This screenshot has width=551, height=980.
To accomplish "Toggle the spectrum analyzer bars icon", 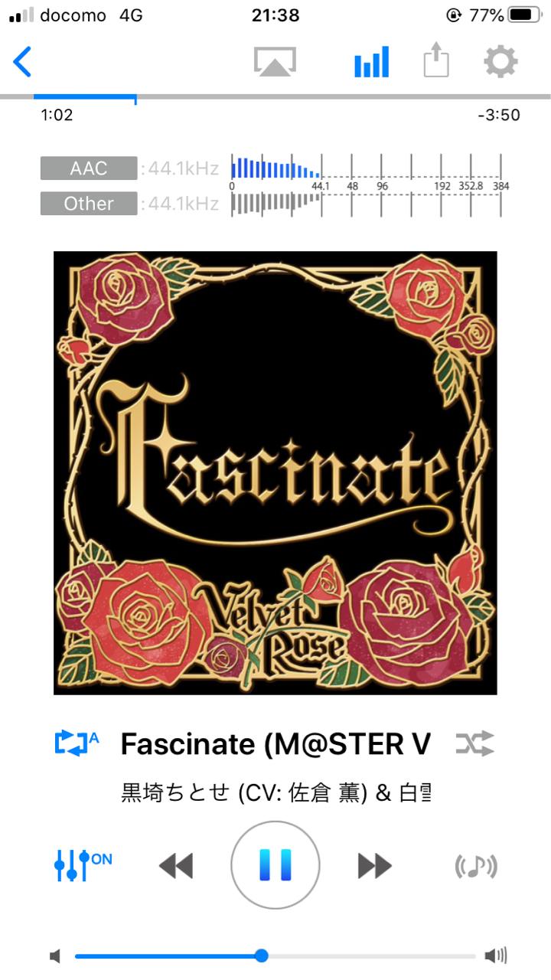I will (x=372, y=62).
